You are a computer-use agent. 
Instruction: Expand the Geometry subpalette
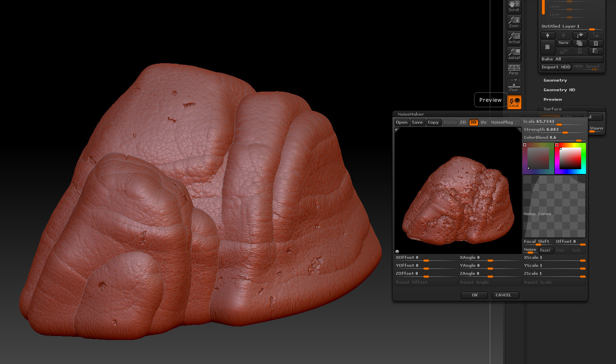point(555,80)
